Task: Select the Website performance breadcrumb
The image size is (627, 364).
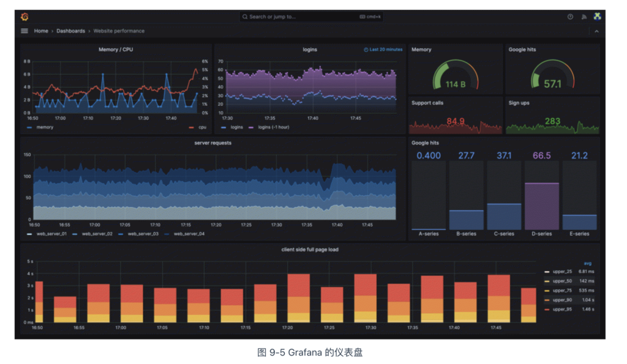Action: click(119, 31)
